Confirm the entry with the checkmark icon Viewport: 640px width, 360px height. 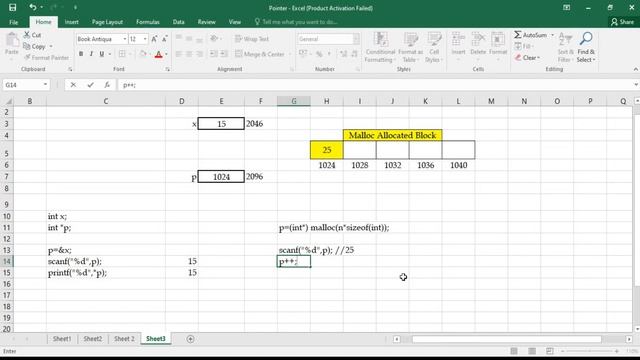[x=90, y=85]
